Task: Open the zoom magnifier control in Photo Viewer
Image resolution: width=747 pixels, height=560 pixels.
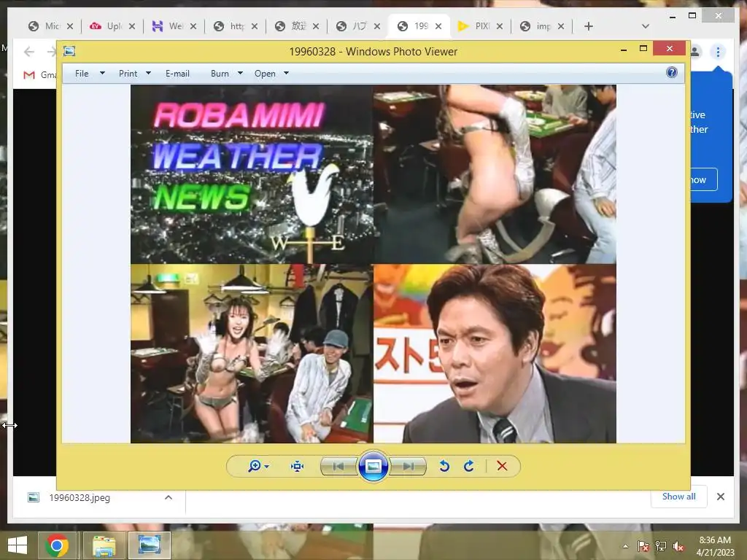Action: 255,466
